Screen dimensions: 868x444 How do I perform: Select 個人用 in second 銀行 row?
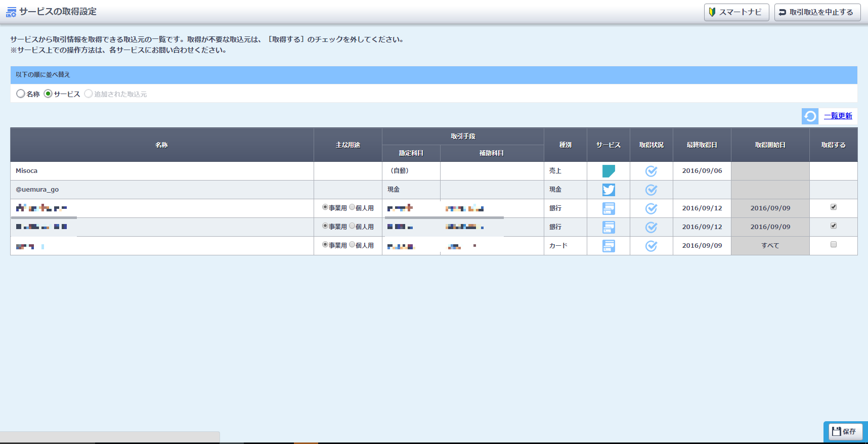(x=352, y=226)
